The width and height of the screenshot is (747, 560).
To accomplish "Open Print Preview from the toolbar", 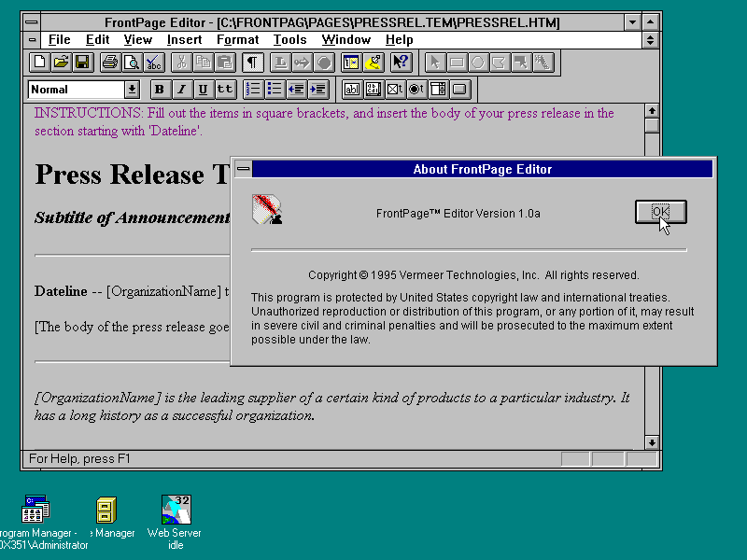I will 132,63.
